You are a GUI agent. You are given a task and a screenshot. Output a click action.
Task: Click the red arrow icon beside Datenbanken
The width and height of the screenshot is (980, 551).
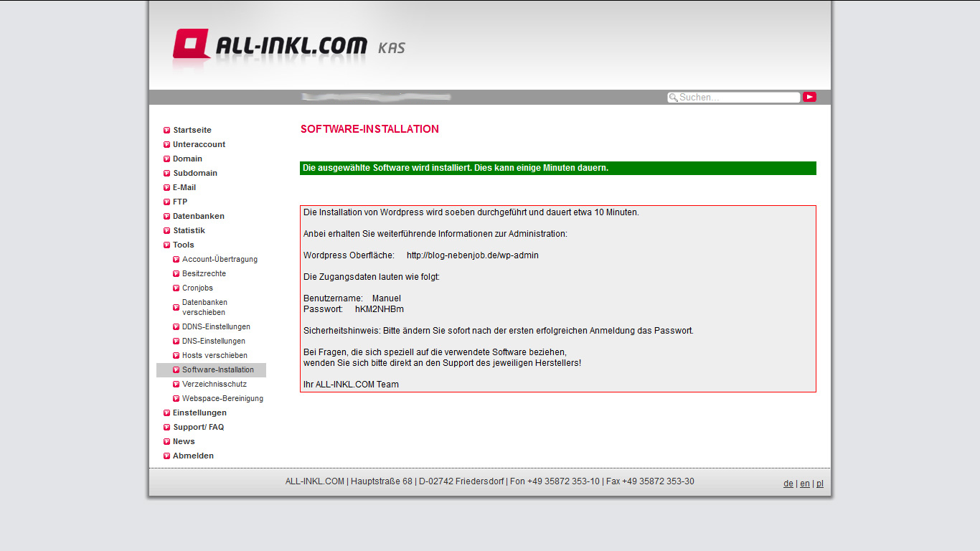click(x=166, y=217)
